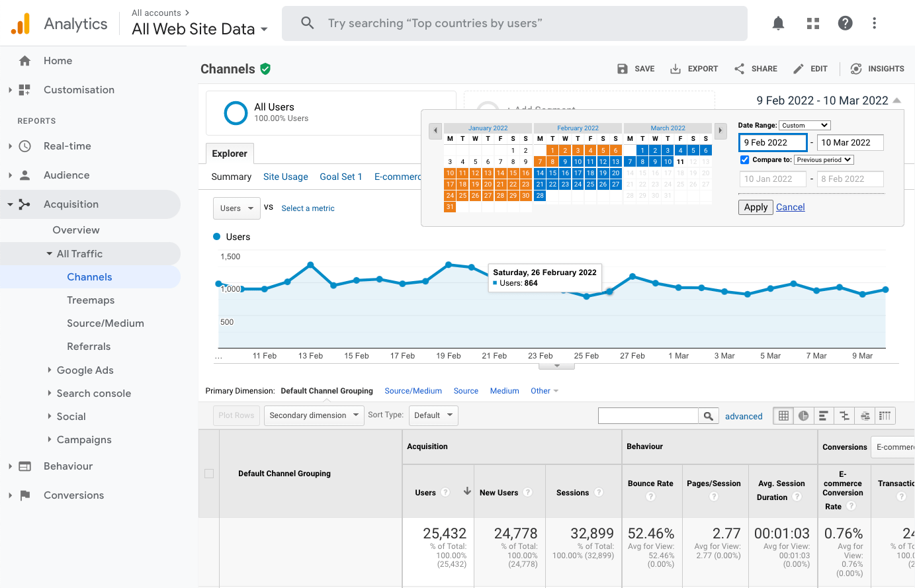Uncheck Compare to Previous period
The width and height of the screenshot is (915, 588).
pos(744,159)
